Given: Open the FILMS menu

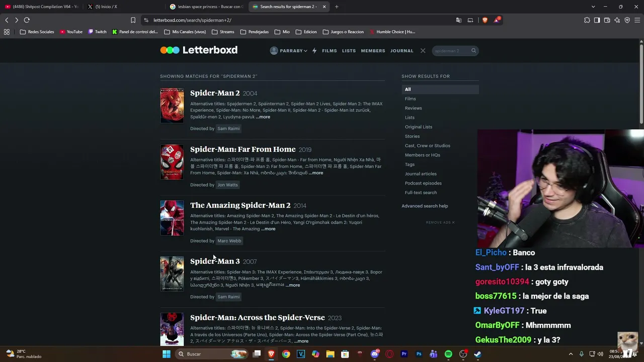Looking at the screenshot, I should 330,51.
